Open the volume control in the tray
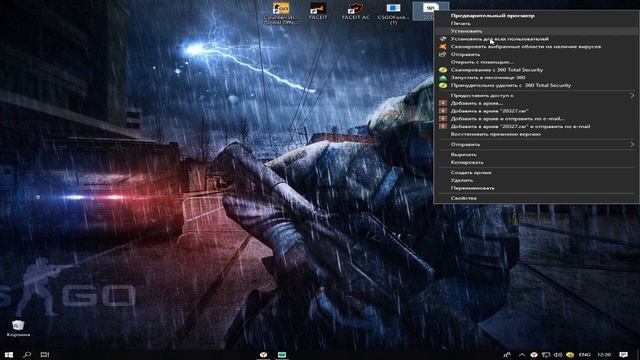Screen dimensions: 640x360 coord(558,355)
